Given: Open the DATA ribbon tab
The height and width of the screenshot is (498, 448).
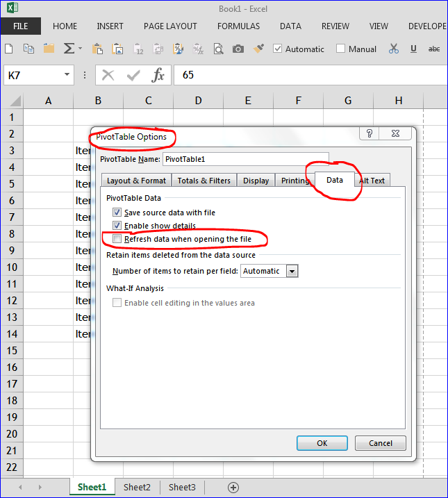Looking at the screenshot, I should click(x=290, y=26).
